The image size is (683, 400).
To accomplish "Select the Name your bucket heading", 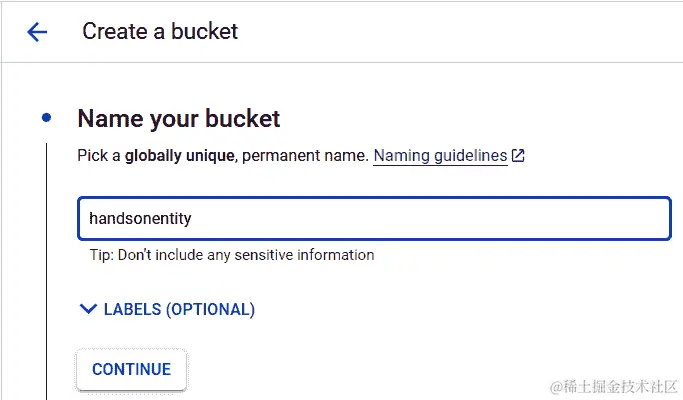I will click(x=179, y=119).
